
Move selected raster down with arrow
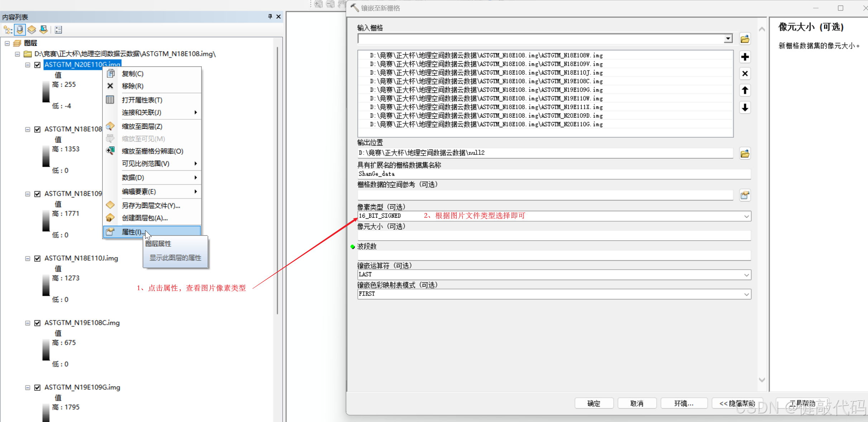(745, 107)
